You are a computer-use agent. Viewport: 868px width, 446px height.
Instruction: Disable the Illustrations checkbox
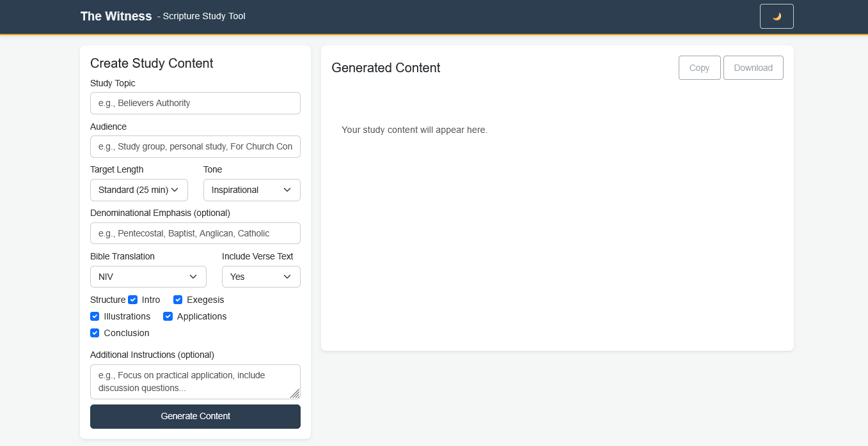tap(95, 316)
